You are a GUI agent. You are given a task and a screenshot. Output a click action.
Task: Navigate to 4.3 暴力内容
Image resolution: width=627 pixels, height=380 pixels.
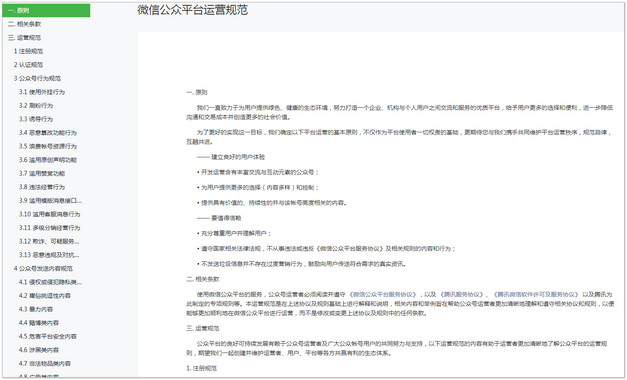coord(36,310)
